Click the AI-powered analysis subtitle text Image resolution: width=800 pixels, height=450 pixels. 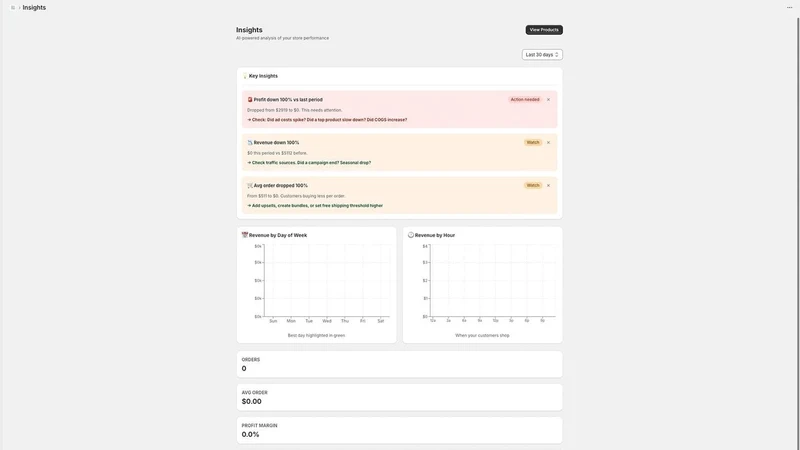[282, 38]
